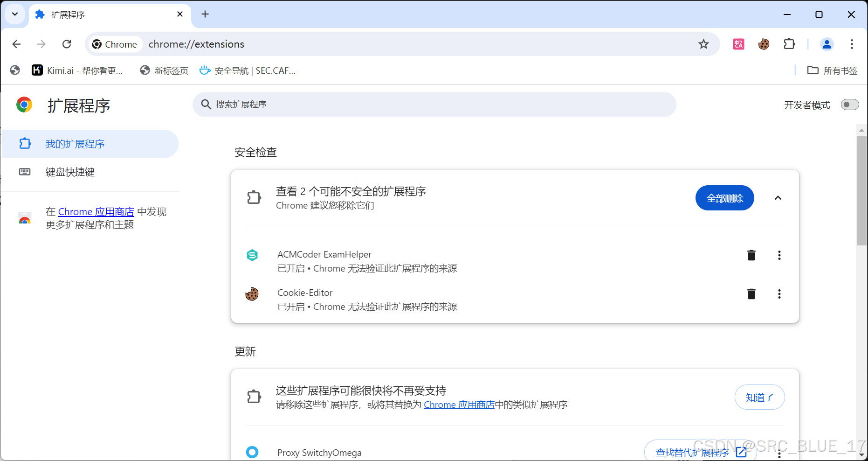Click the Proxy SwitchyOmega circle icon
The height and width of the screenshot is (461, 868).
point(252,452)
